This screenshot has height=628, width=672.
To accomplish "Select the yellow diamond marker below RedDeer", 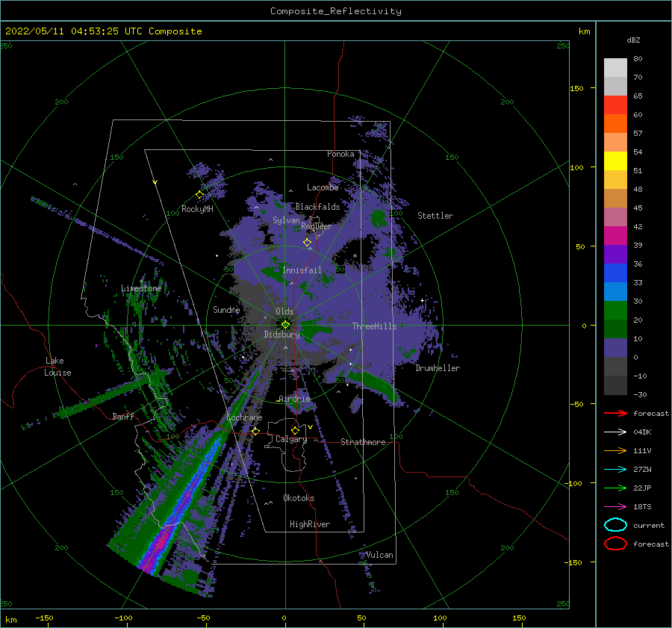I will tap(307, 243).
